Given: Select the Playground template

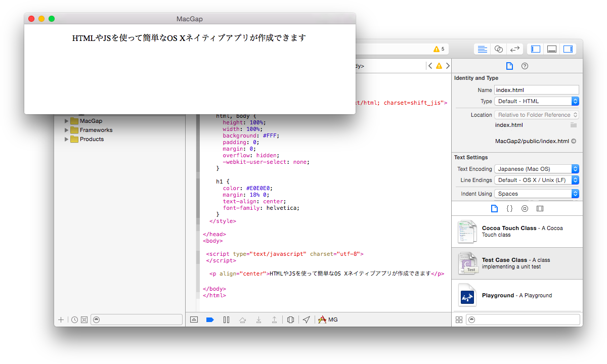Looking at the screenshot, I should [x=517, y=295].
